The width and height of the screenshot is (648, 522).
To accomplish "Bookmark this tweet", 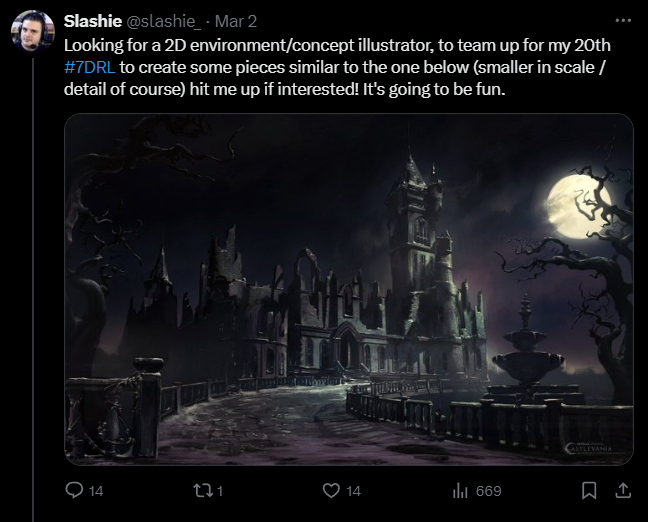I will 590,491.
